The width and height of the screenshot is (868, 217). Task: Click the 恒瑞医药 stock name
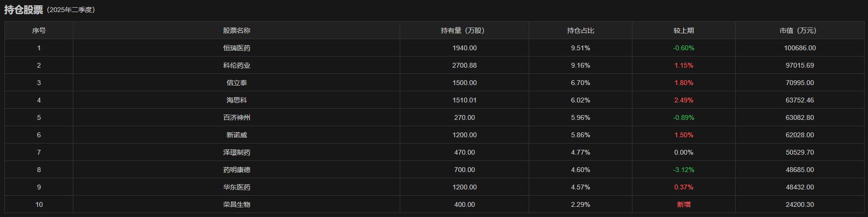pyautogui.click(x=237, y=48)
